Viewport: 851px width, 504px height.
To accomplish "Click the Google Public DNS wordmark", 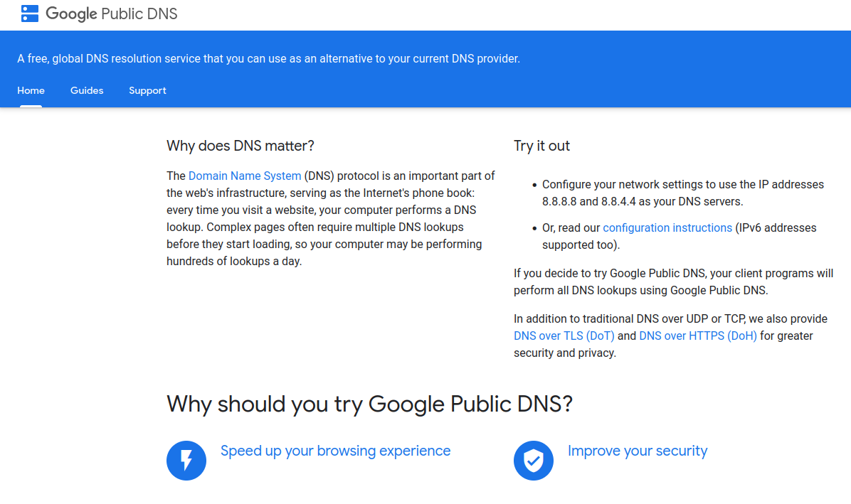I will tap(112, 14).
